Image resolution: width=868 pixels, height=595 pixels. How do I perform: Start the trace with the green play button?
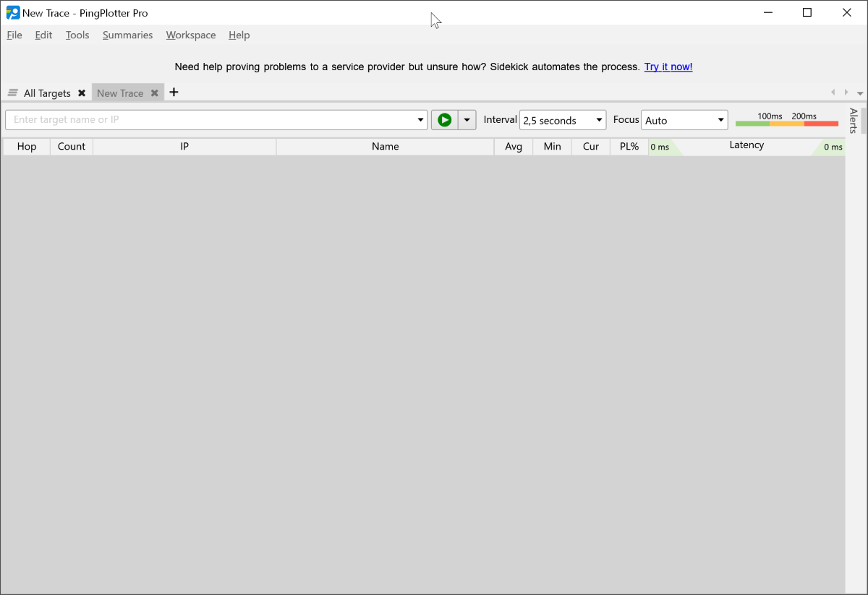[445, 120]
